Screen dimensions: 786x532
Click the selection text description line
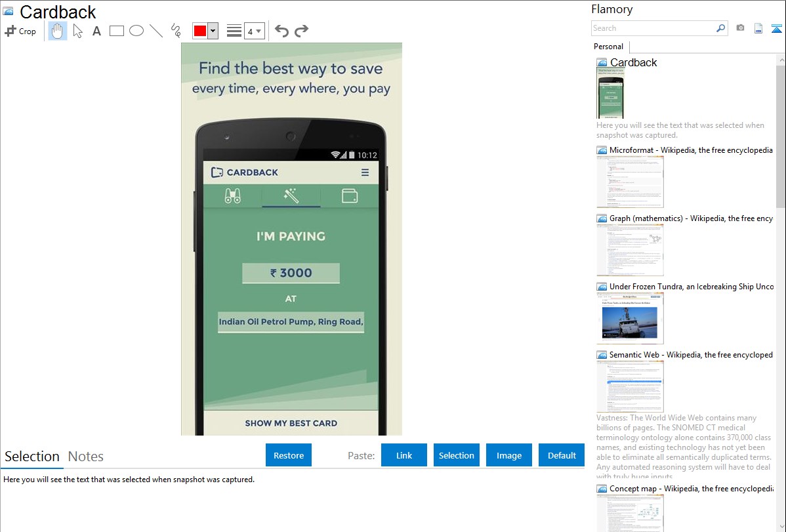point(129,480)
